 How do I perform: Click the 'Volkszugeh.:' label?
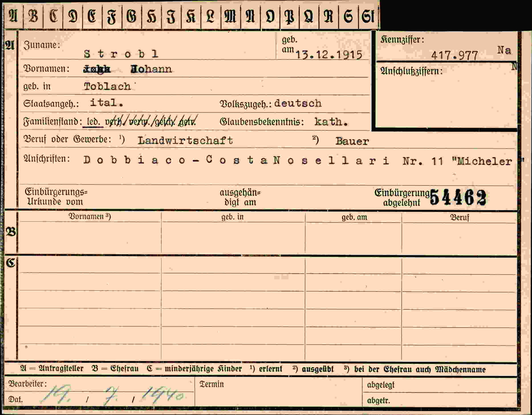tap(246, 104)
